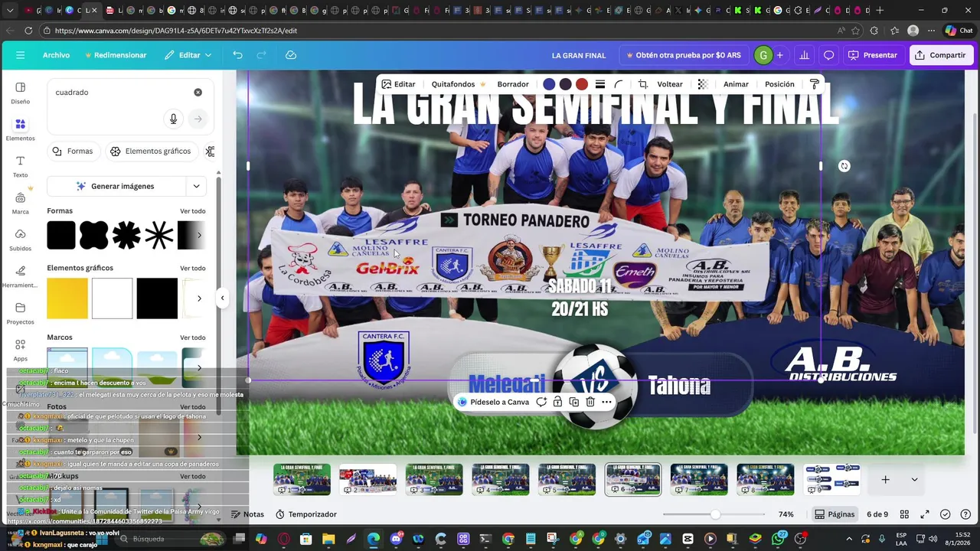The image size is (980, 551).
Task: Check the cloud save status icon
Action: [x=291, y=55]
